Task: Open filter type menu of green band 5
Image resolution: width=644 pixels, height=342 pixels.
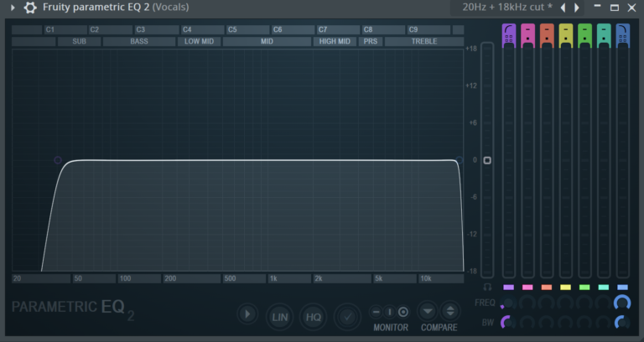Action: pos(584,34)
